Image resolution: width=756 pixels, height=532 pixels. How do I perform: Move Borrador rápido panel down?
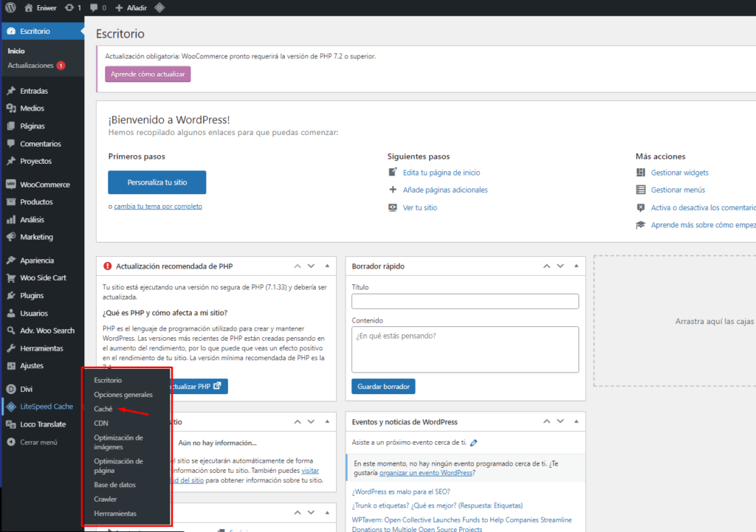click(560, 266)
